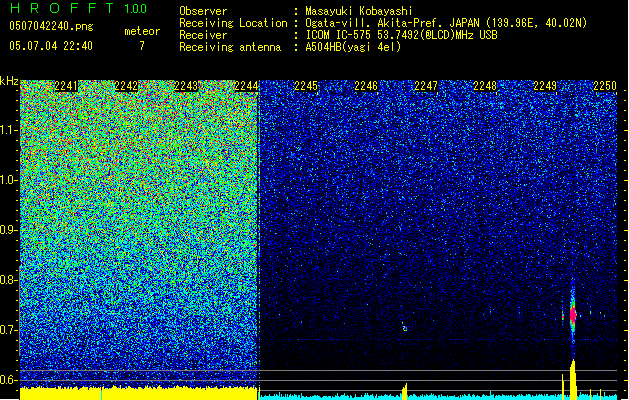Click the timestamp 05.07.04 22:40
Screen dimensions: 629x400
(x=51, y=46)
